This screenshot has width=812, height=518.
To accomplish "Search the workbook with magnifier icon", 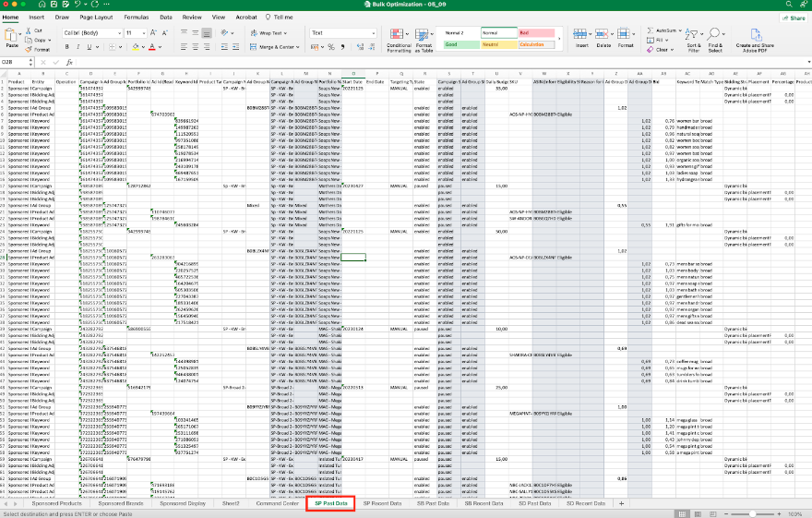I will coord(789,4).
